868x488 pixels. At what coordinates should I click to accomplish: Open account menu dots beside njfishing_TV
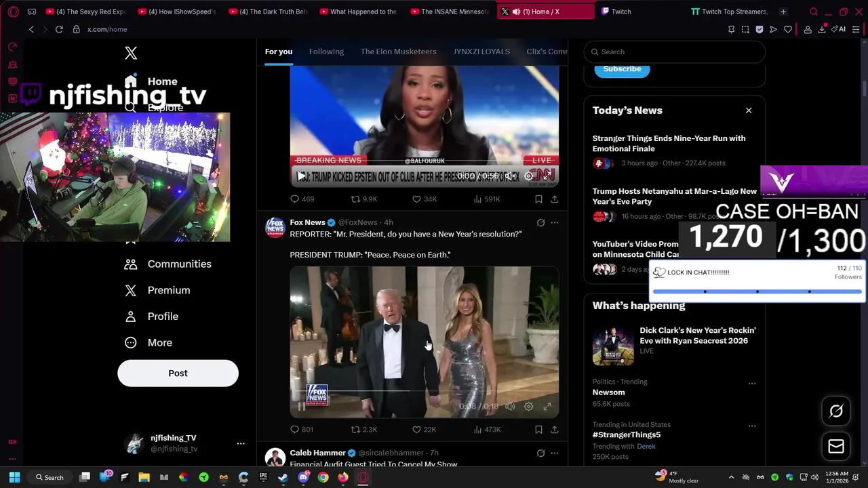pos(240,443)
